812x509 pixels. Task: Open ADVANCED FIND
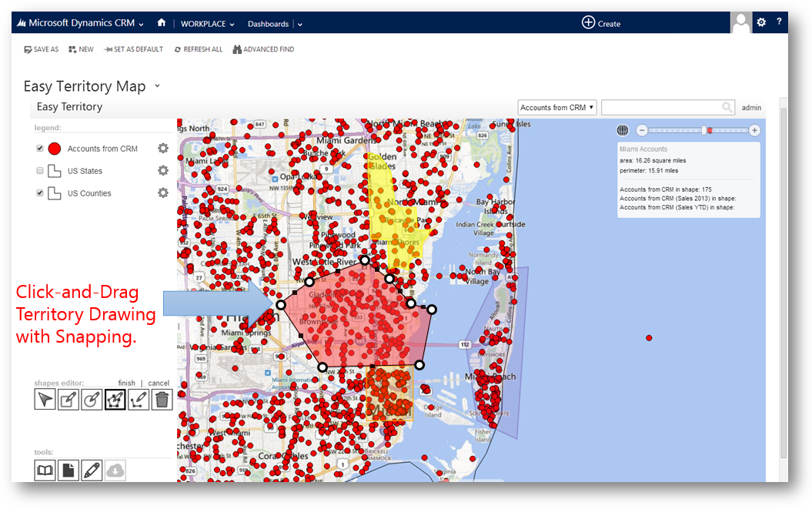pos(263,49)
